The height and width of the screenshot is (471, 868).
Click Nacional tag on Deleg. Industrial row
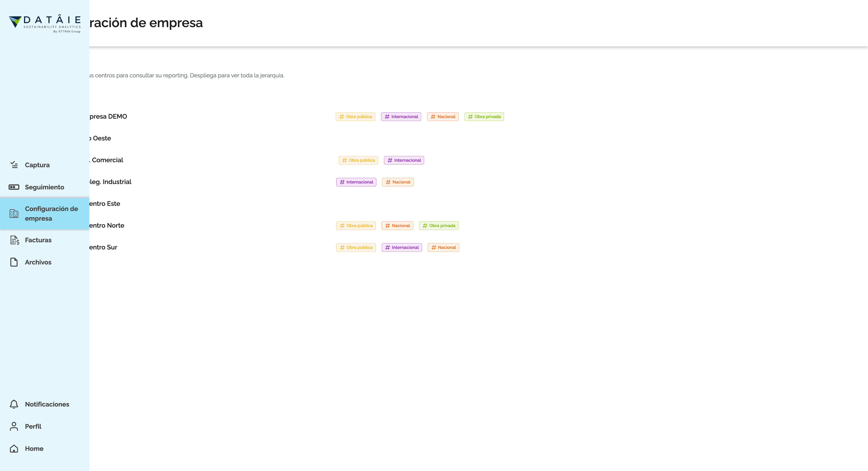[x=398, y=182]
